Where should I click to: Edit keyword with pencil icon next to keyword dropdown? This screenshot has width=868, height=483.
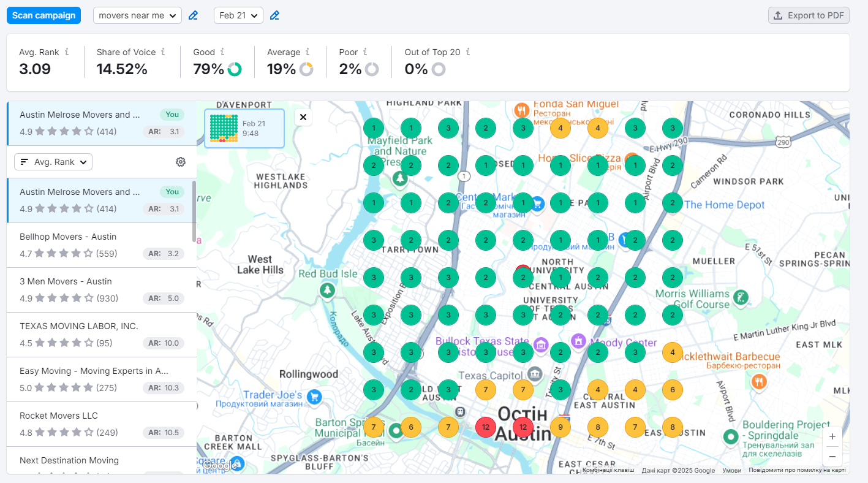click(193, 15)
